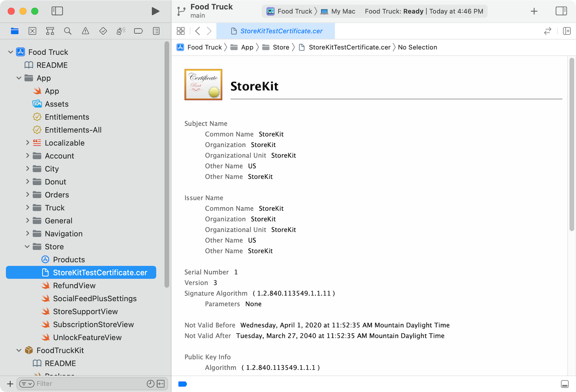Open the Source Control navigator icon

click(32, 31)
